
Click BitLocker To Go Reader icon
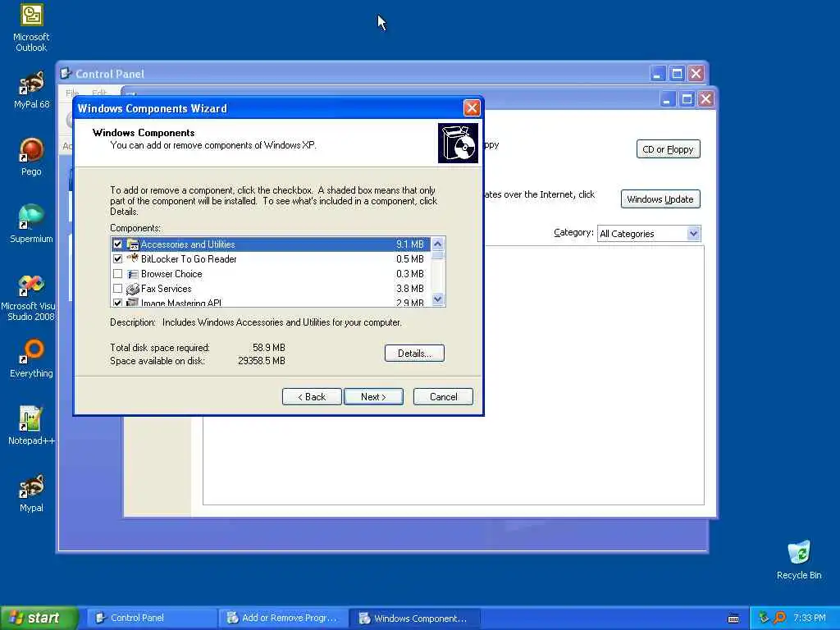click(x=132, y=258)
